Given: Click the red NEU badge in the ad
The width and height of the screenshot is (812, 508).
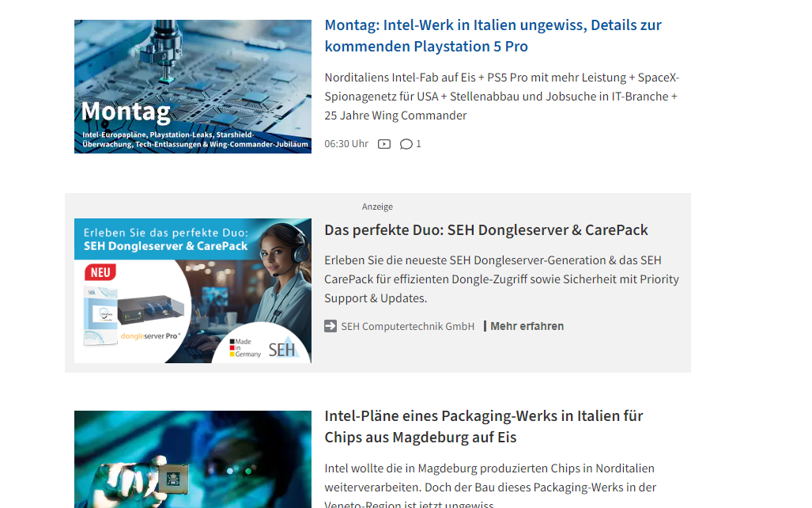Looking at the screenshot, I should (100, 273).
